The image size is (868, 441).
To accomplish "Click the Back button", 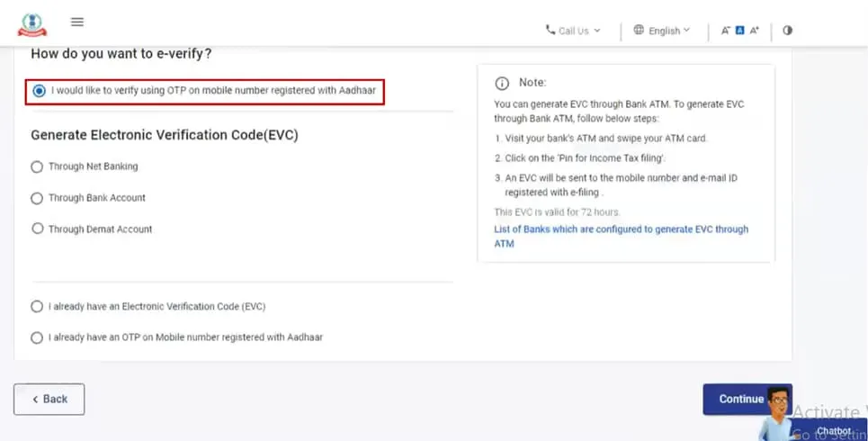I will click(x=49, y=400).
